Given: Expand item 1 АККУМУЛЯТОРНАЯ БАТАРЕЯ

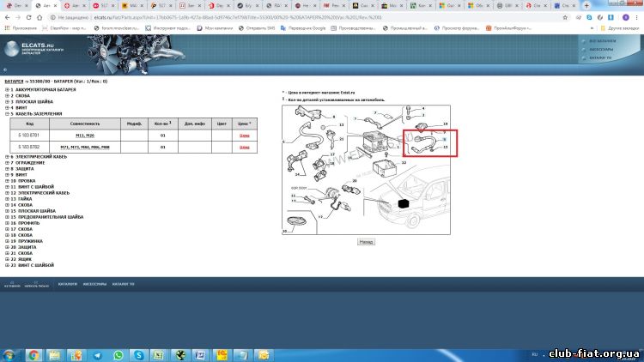Looking at the screenshot, I should 7,89.
